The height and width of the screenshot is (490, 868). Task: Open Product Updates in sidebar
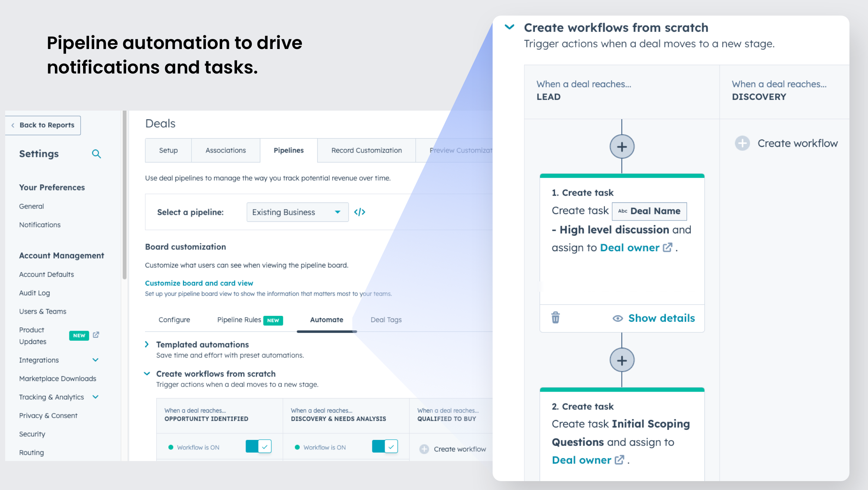point(33,336)
